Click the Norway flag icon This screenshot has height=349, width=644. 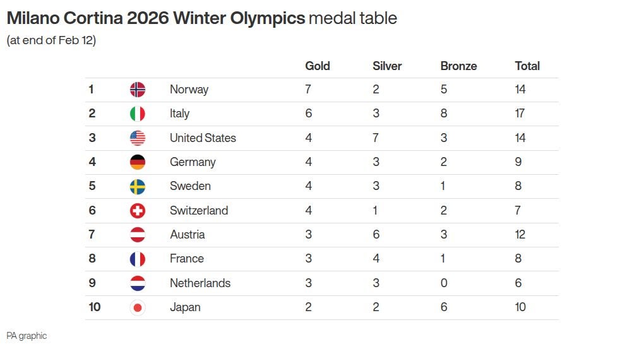click(138, 90)
